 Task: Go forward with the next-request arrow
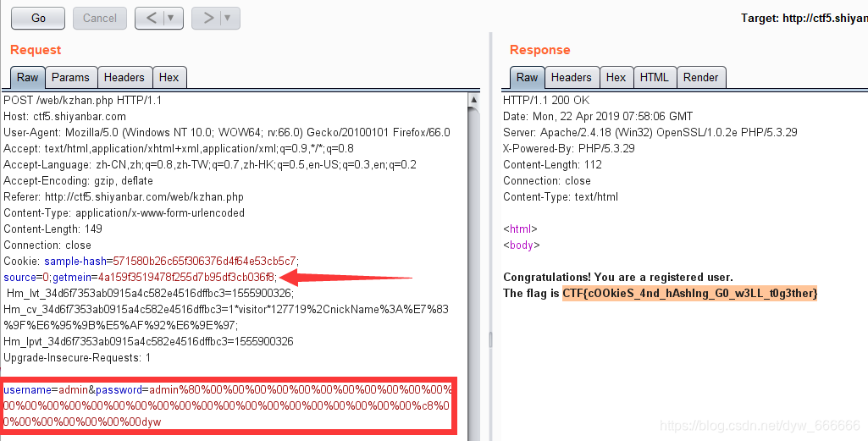tap(207, 19)
